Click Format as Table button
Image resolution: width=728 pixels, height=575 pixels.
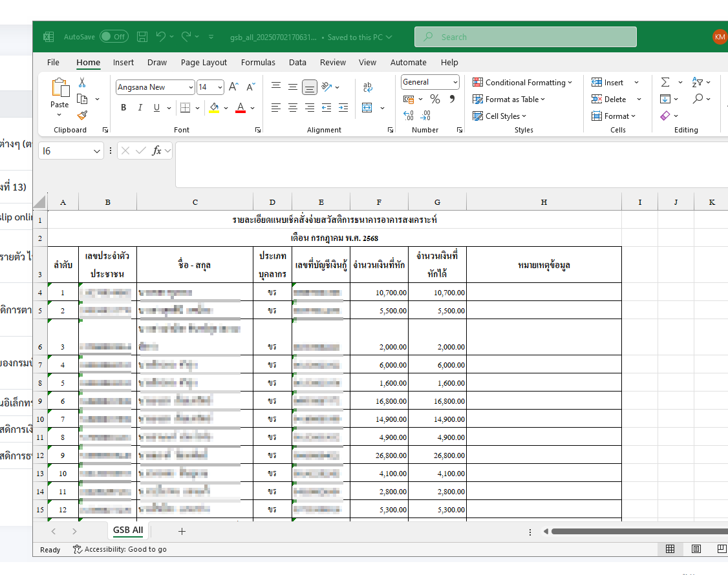point(509,99)
